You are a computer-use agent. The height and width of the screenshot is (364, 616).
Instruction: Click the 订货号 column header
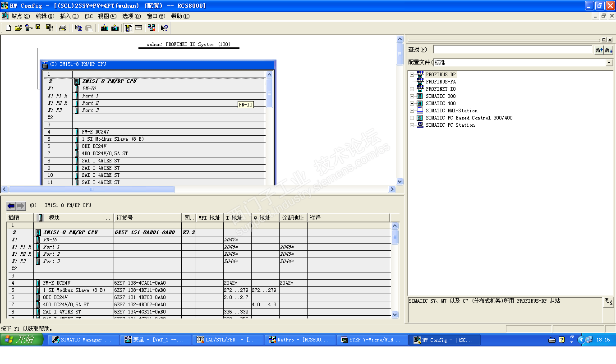click(x=147, y=218)
